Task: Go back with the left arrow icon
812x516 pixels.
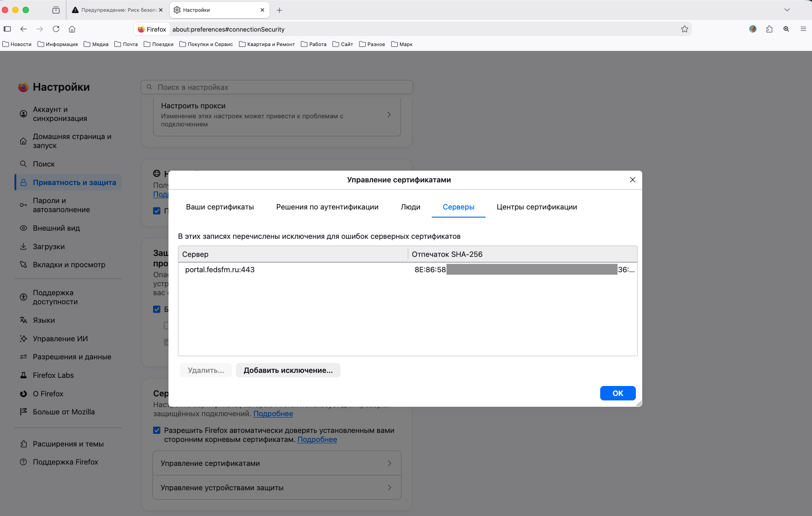Action: [x=23, y=29]
